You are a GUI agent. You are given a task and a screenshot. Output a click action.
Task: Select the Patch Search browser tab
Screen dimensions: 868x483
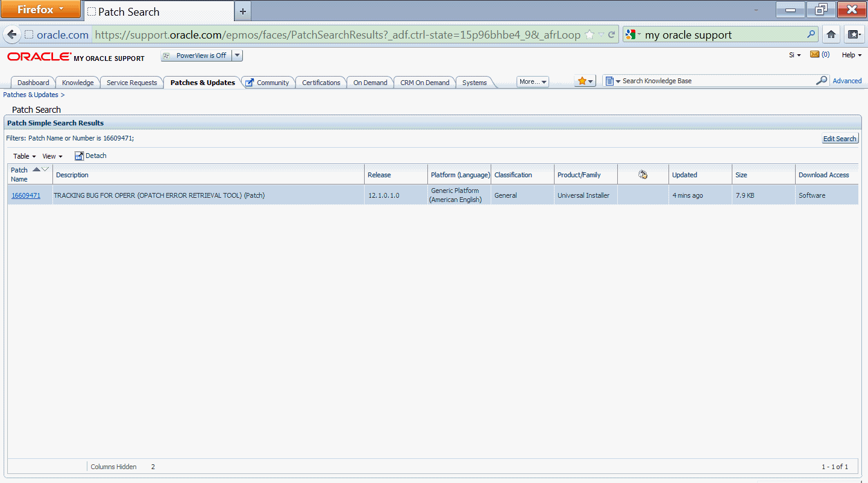[158, 11]
